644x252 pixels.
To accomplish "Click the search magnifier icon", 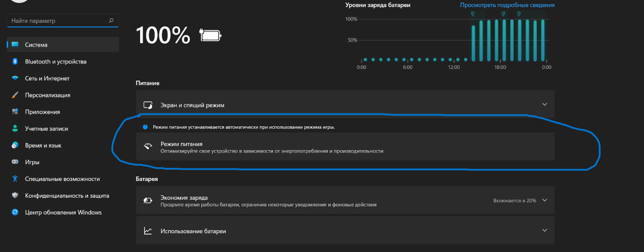I will point(111,21).
